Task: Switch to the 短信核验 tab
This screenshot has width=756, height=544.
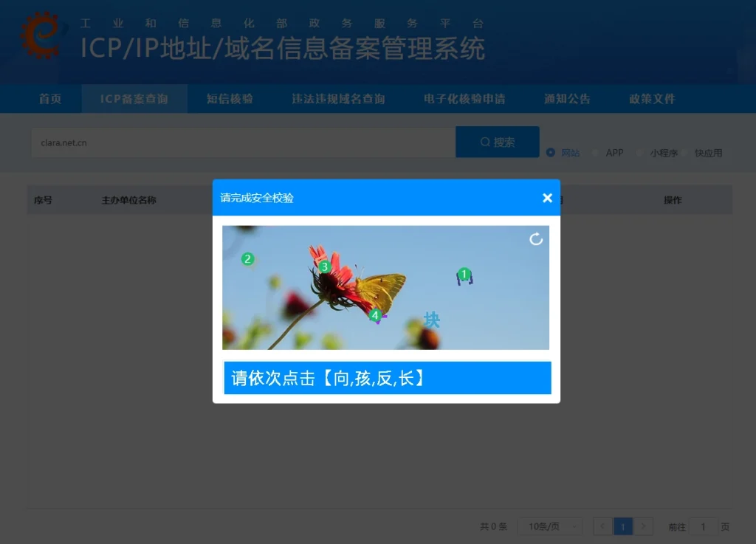Action: pos(230,98)
